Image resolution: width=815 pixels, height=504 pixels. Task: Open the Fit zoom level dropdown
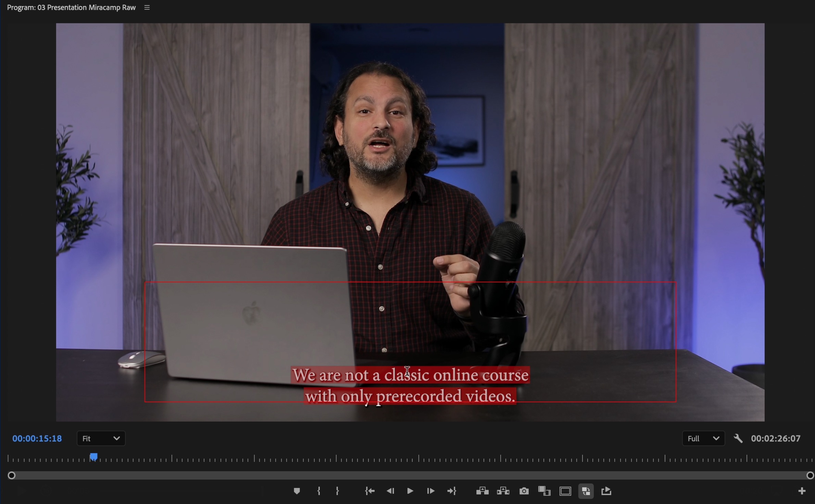click(101, 439)
